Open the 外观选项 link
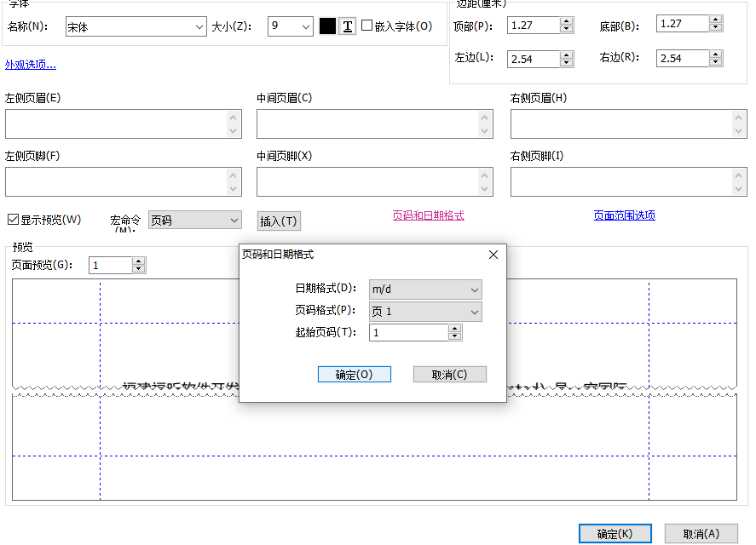The height and width of the screenshot is (545, 756). 29,63
